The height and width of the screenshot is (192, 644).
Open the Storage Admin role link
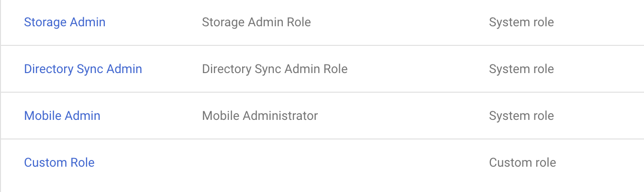[x=65, y=22]
